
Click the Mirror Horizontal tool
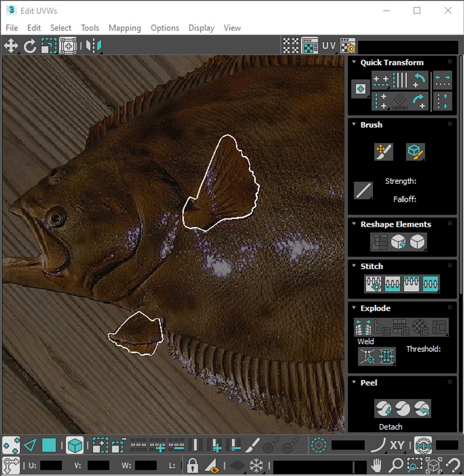94,46
